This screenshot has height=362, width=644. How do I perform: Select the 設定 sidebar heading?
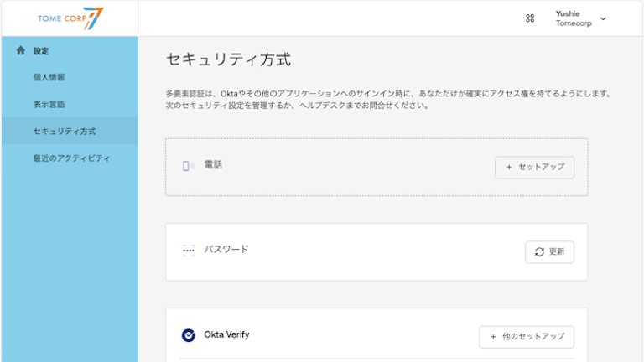tap(41, 51)
